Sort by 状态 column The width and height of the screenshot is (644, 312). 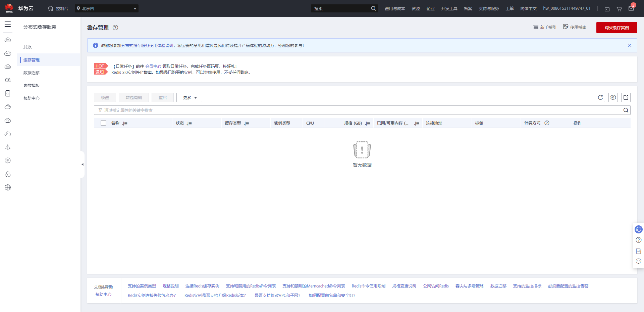coord(190,124)
